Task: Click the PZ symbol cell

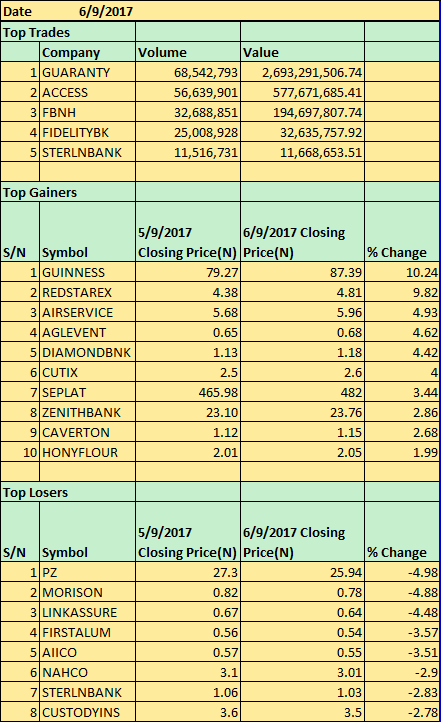Action: [x=88, y=572]
